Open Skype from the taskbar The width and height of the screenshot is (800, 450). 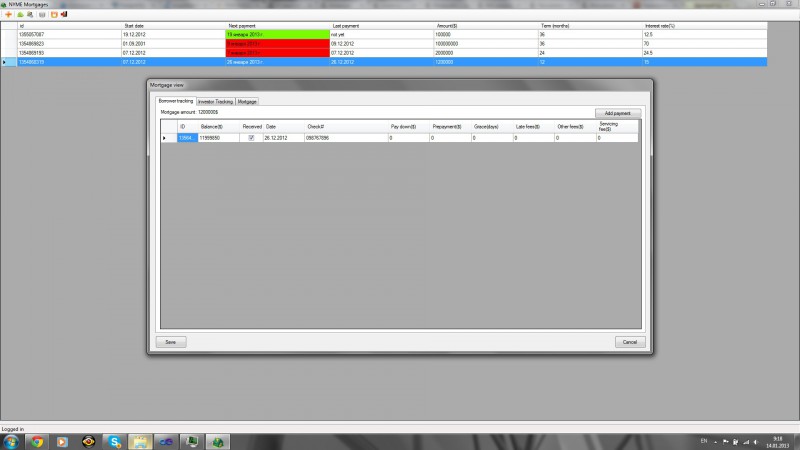(x=114, y=442)
